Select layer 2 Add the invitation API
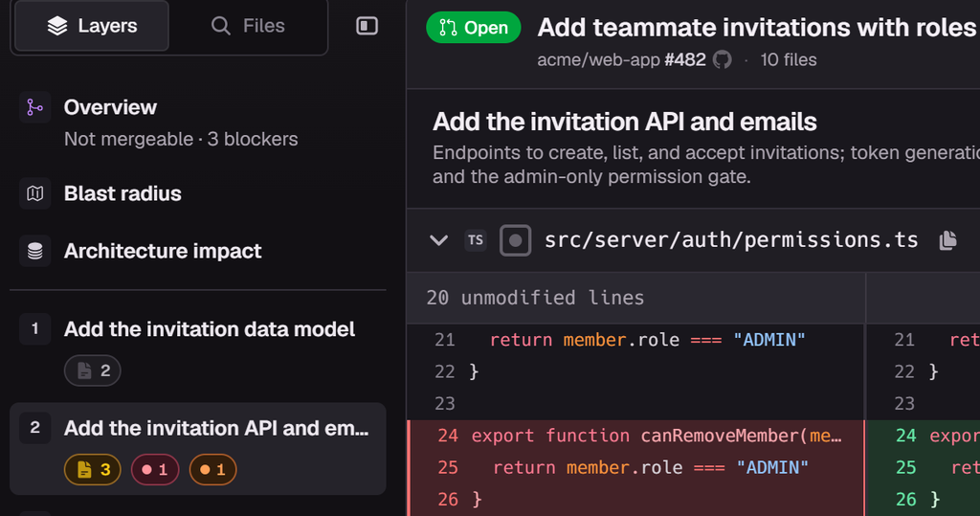980x516 pixels. (x=197, y=448)
